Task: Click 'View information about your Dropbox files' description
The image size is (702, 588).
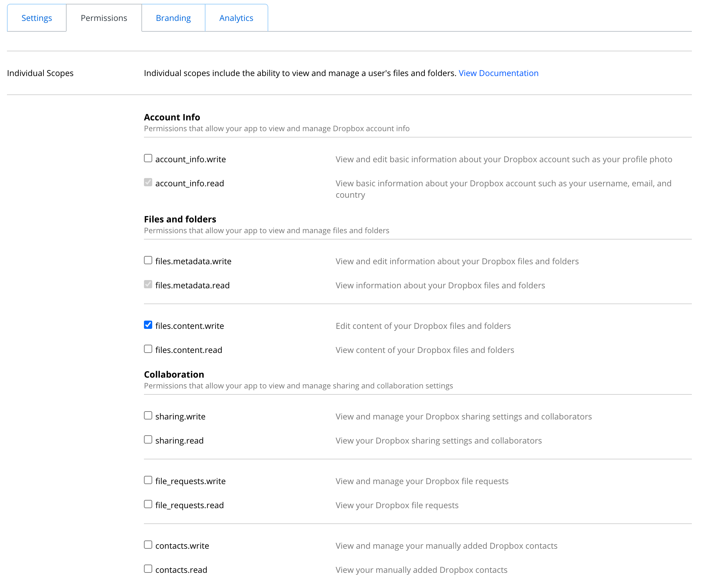Action: tap(440, 285)
